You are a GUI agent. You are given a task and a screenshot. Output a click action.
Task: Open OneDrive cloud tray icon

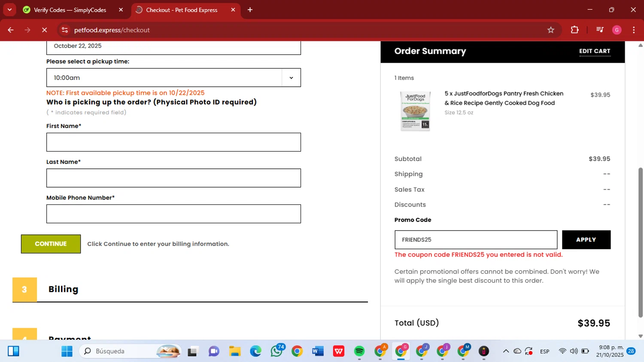[517, 351]
